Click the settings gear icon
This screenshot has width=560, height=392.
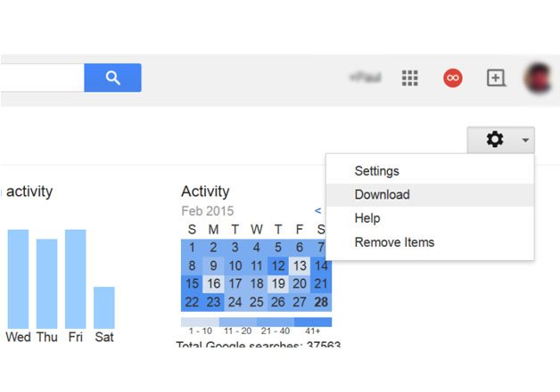pyautogui.click(x=494, y=140)
